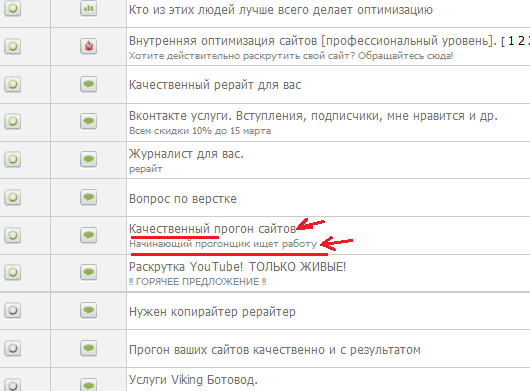Click status icon beside 'Вконтакте услуги' topic
The image size is (530, 391).
pos(13,121)
